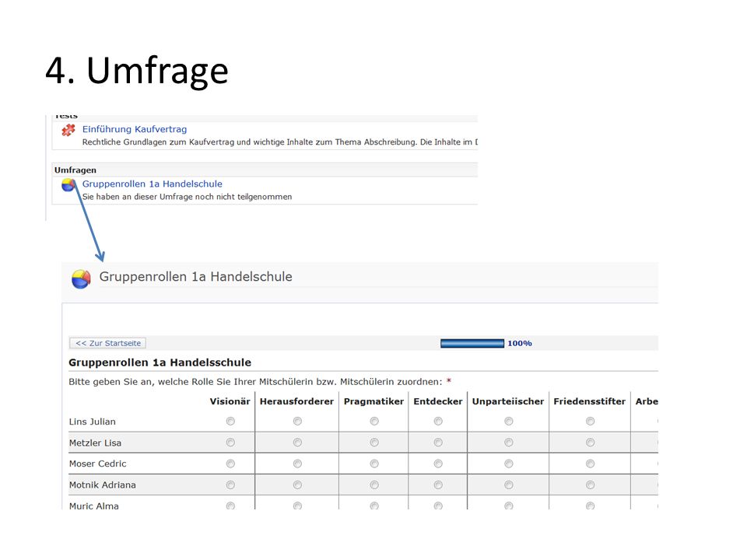Image resolution: width=747 pixels, height=560 pixels.
Task: Select Entdecker for Moser Cedric
Action: [x=438, y=464]
